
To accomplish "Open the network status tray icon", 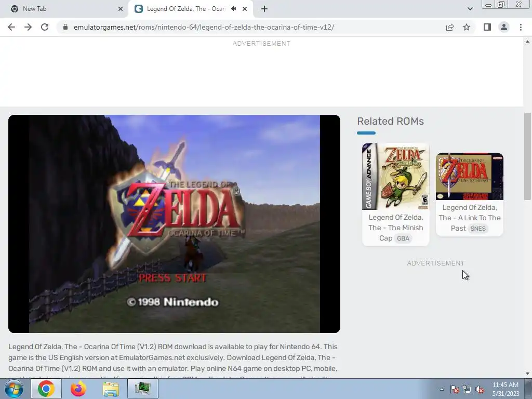I will pos(467,389).
